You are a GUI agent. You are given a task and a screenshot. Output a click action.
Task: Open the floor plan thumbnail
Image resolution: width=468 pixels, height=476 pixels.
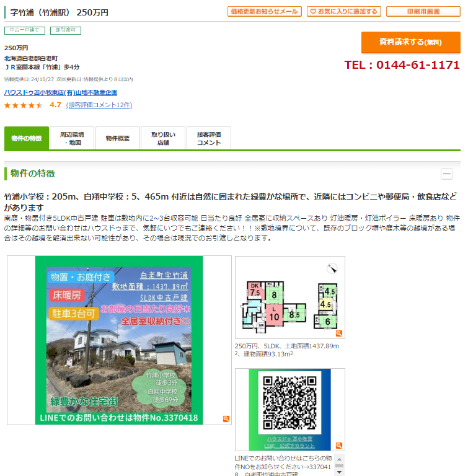pos(290,297)
